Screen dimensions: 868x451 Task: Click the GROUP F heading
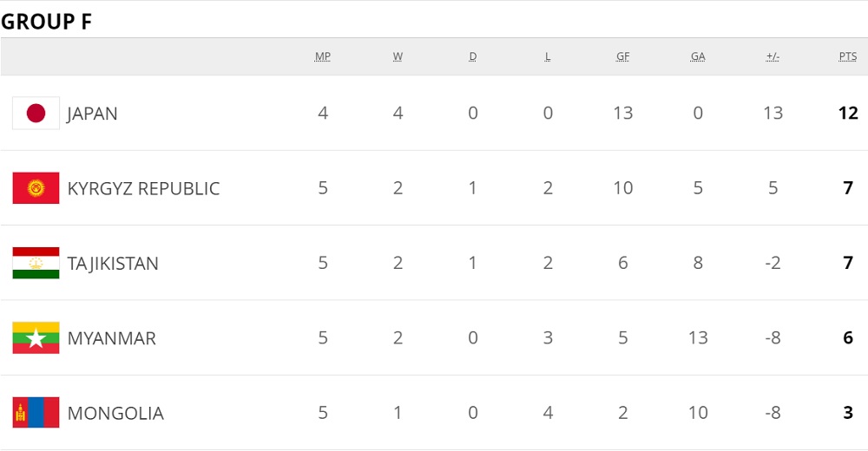point(46,22)
